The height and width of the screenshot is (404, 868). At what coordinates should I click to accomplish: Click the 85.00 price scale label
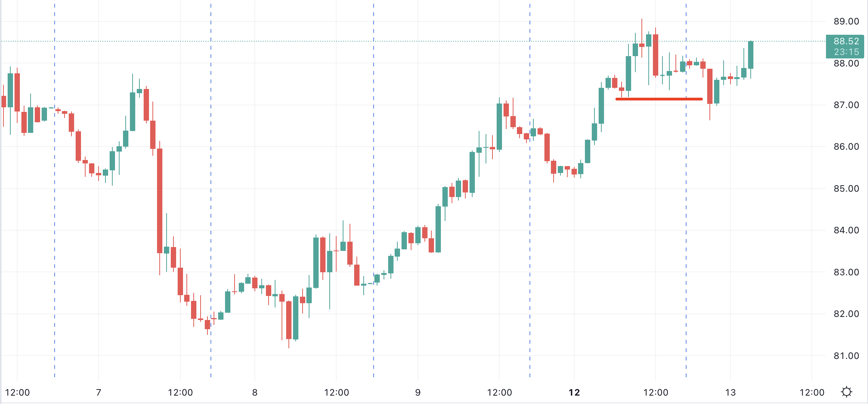point(846,189)
